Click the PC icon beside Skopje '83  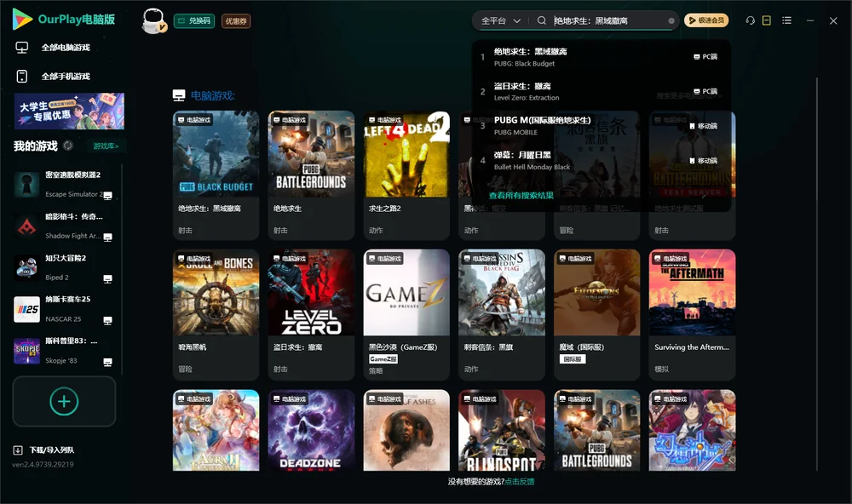pos(107,363)
